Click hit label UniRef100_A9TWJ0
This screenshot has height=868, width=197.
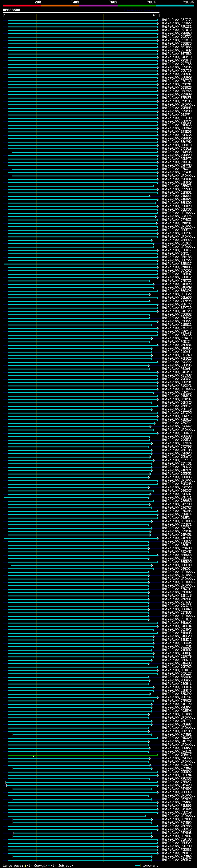[x=177, y=30]
